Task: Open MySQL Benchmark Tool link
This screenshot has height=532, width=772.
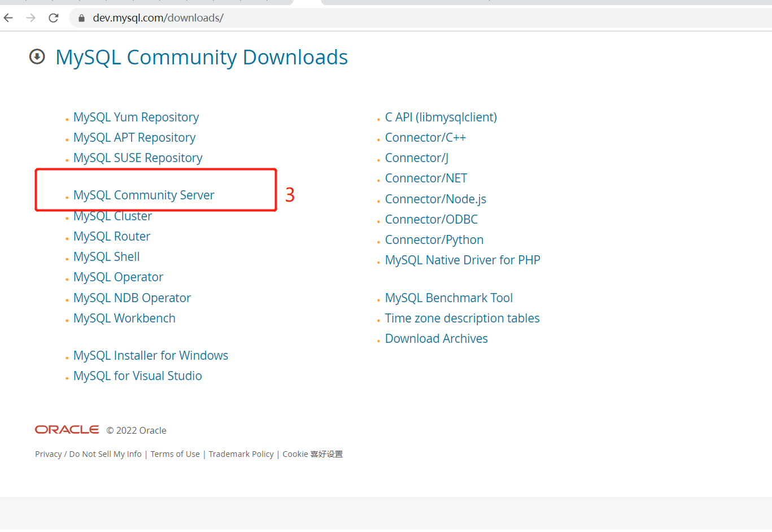Action: pos(449,298)
